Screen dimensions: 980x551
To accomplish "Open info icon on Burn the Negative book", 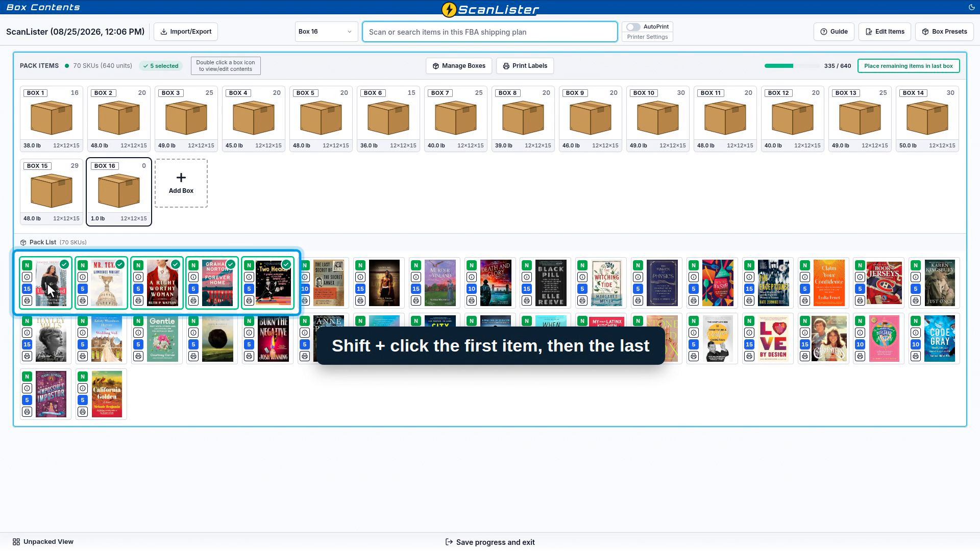I will click(249, 333).
